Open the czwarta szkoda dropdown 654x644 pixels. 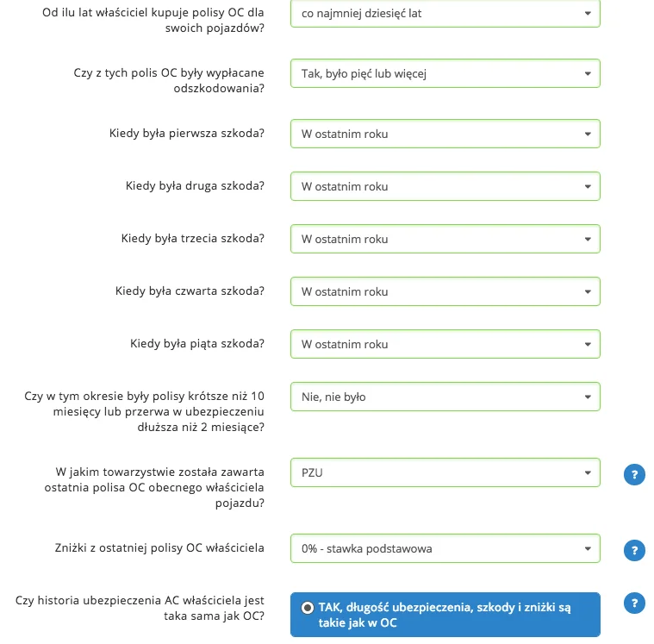445,291
